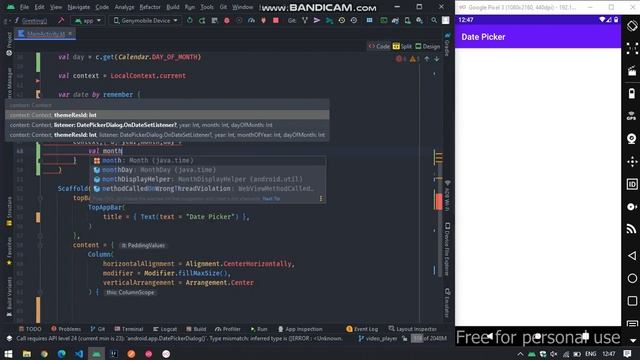The width and height of the screenshot is (640, 360).
Task: Open the App Inspection tool window
Action: coord(300,329)
